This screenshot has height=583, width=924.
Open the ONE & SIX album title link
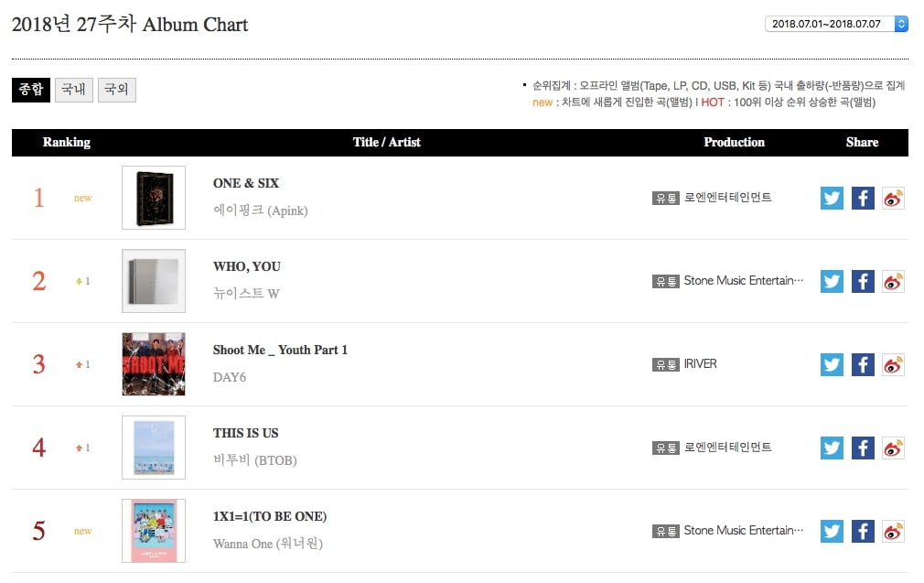[x=240, y=183]
